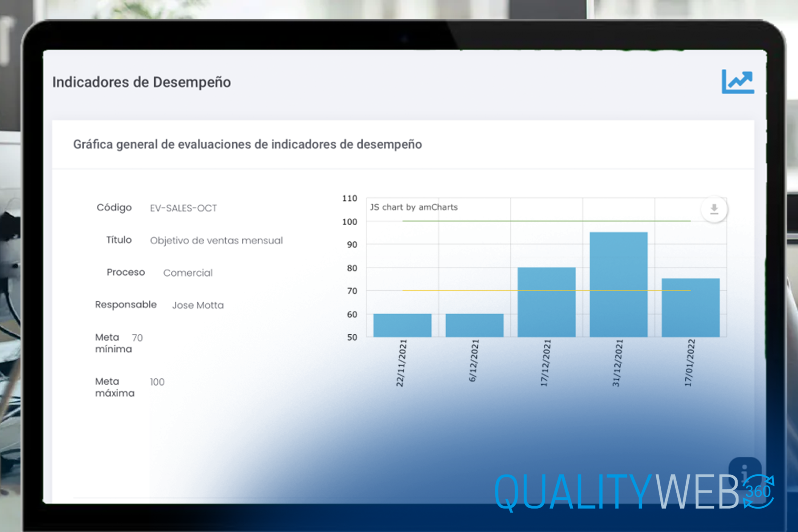798x532 pixels.
Task: Click the 360 circular arrows logo
Action: [759, 492]
